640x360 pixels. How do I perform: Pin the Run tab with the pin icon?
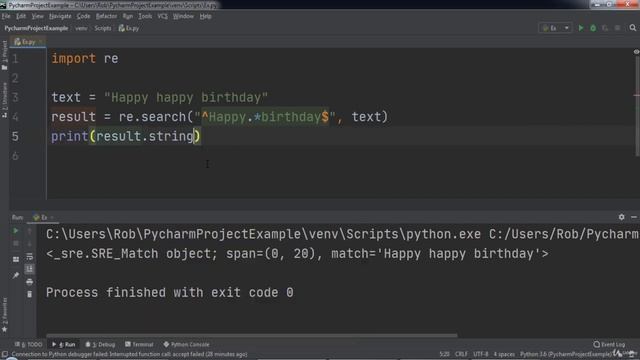click(16, 276)
